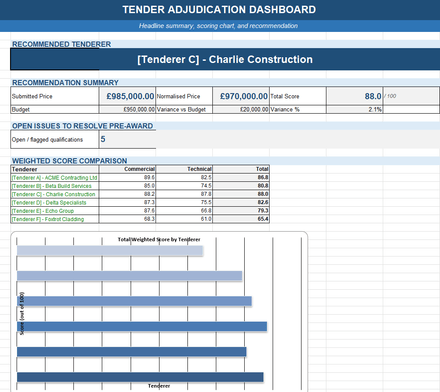440x392 pixels.
Task: Click Foxtrot Cladding total score 65.4
Action: [x=241, y=219]
